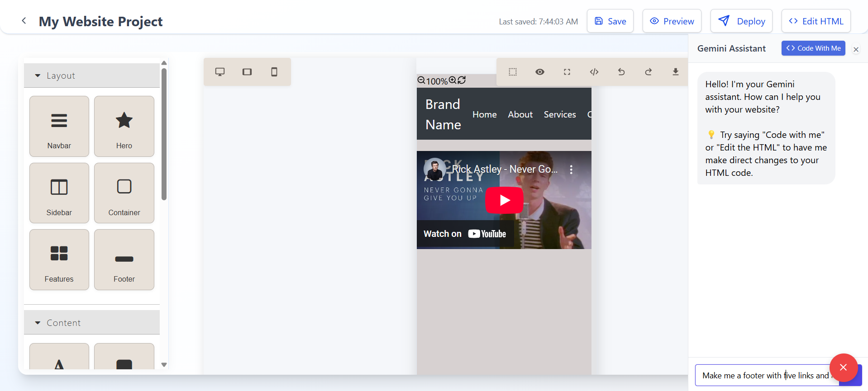The height and width of the screenshot is (391, 868).
Task: Click Brand Name in the canvas navbar
Action: [x=443, y=114]
